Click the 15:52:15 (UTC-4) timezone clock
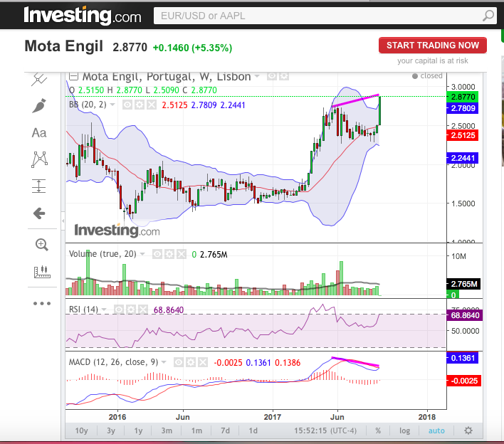 coord(325,430)
